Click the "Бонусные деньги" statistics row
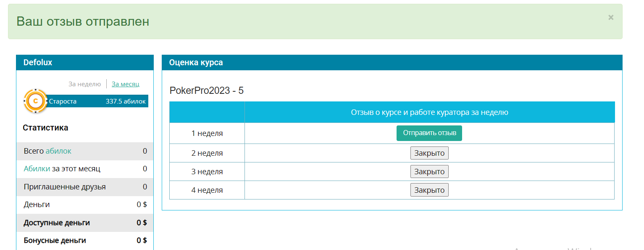 click(85, 240)
